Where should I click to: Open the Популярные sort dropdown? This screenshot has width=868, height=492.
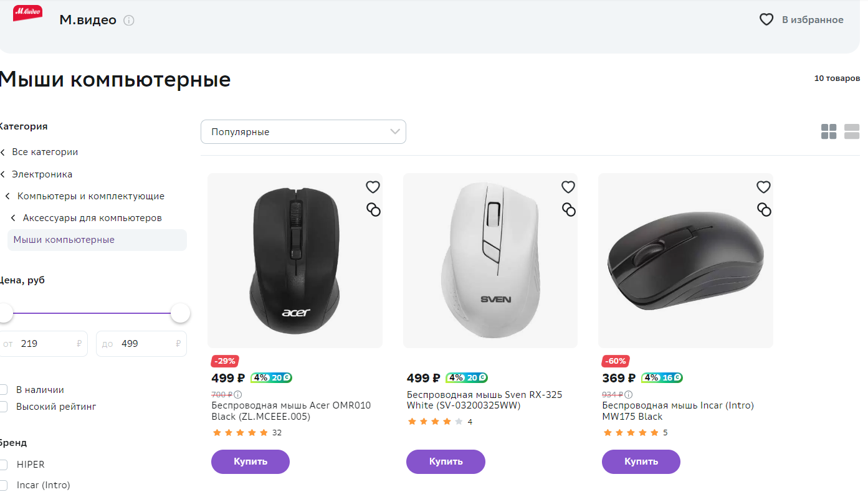click(x=303, y=131)
